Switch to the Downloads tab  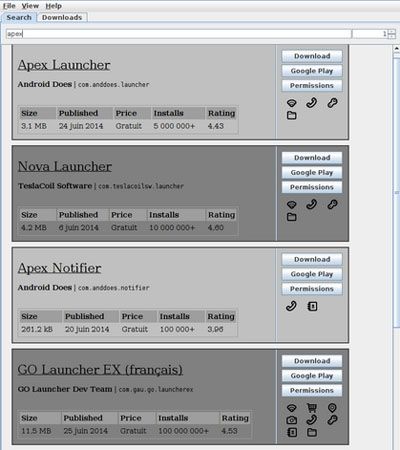pos(62,17)
